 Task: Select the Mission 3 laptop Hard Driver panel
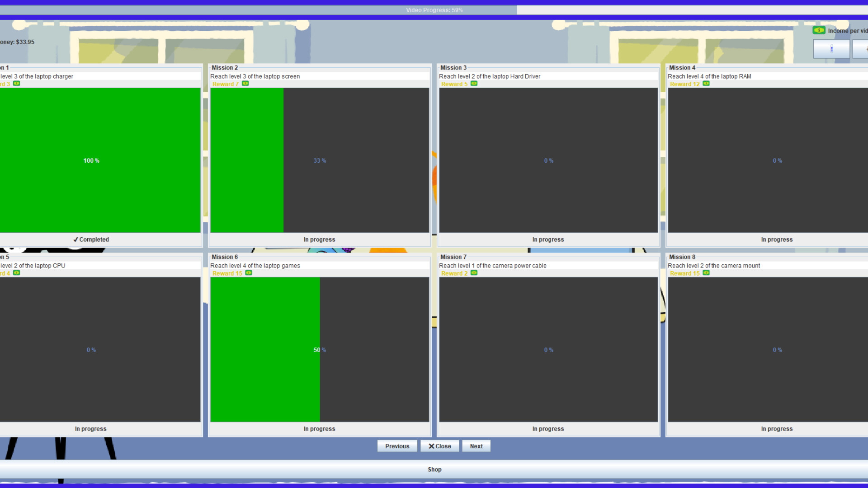[548, 160]
